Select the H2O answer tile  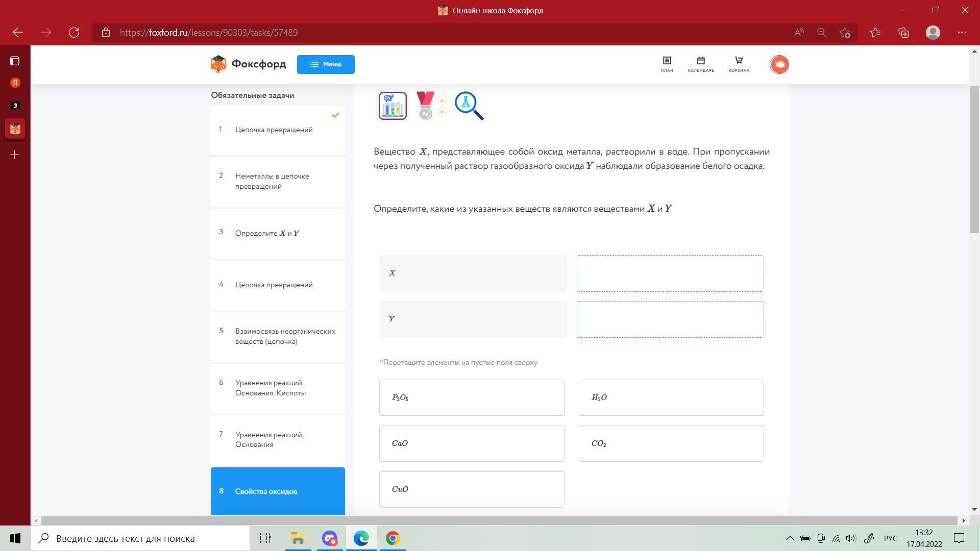(671, 397)
